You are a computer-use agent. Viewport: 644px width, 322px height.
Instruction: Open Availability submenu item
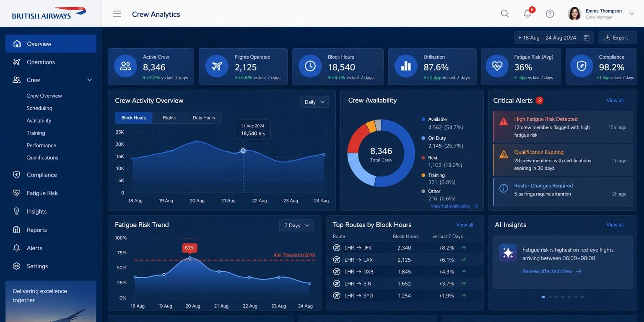tap(39, 120)
